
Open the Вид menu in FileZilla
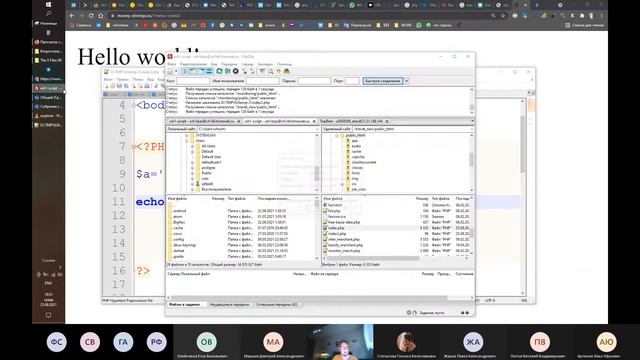pos(214,64)
